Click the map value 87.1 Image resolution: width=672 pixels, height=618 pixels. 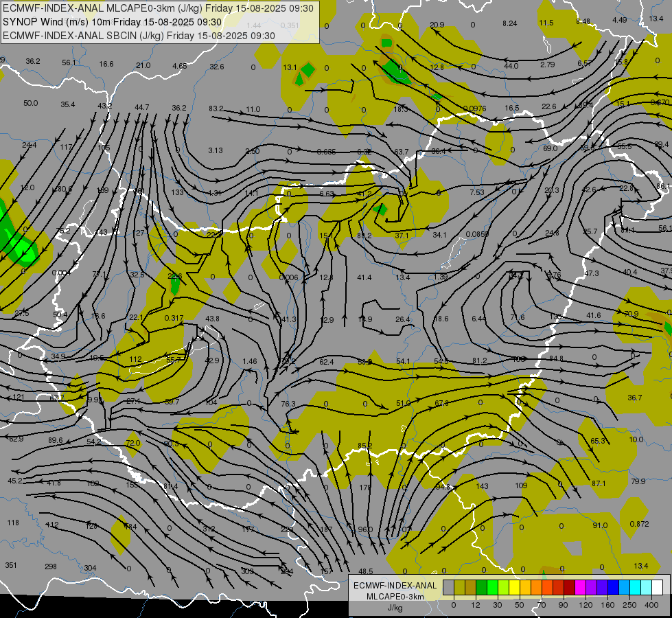click(x=599, y=483)
